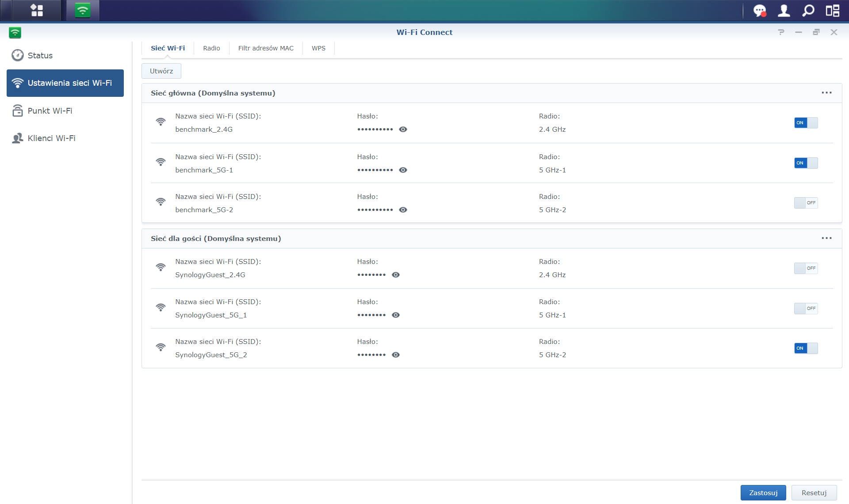Reveal password for SynologyGuest_5G_1
The width and height of the screenshot is (849, 504).
[x=396, y=315]
